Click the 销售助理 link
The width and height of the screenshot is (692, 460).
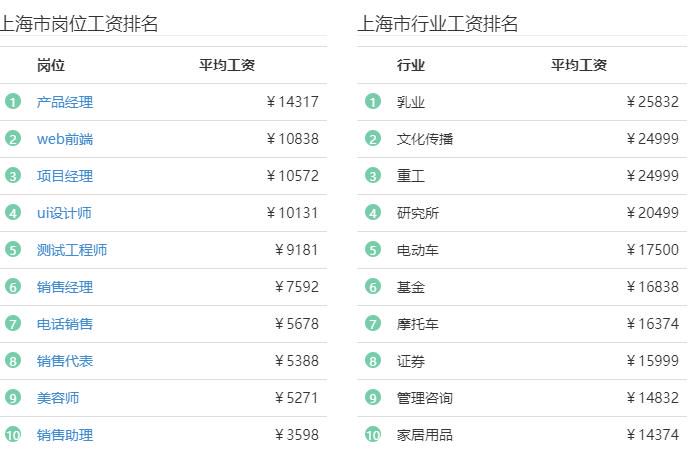tap(65, 435)
